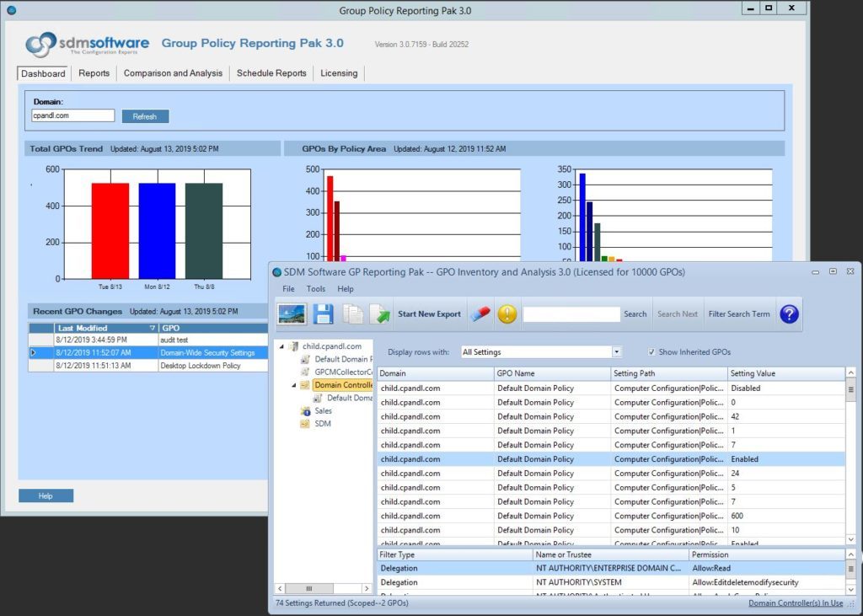Toggle Show Inherited GPOs checkbox
863x616 pixels.
651,352
